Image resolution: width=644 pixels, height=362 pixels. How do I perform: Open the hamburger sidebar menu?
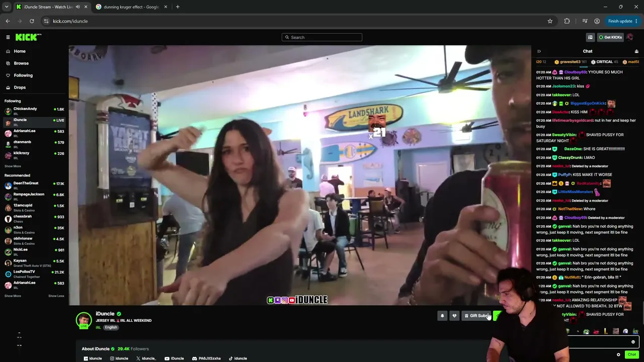(x=8, y=37)
